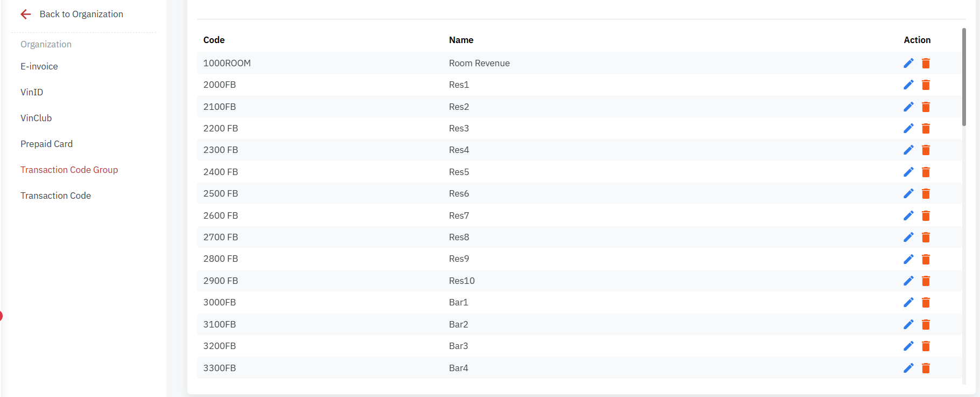Edit the 2900 FB Res10 row
980x397 pixels.
908,281
